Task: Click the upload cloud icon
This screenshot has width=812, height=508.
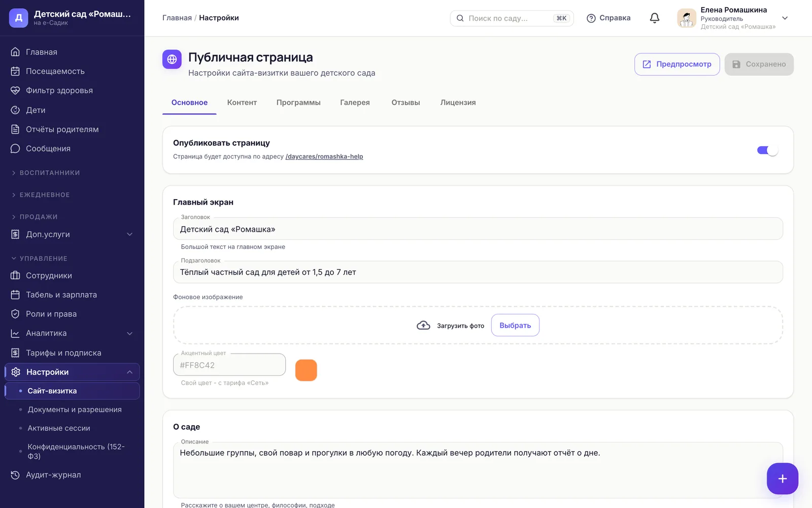Action: click(423, 325)
